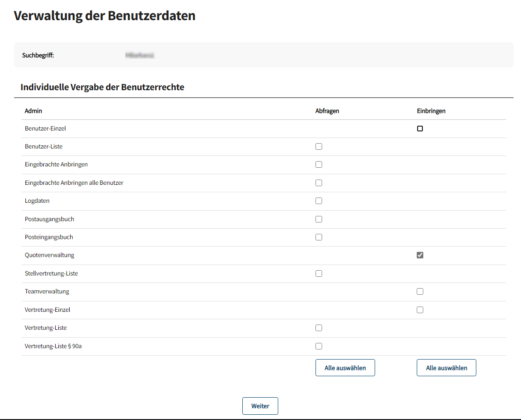Check the Posteingangsbuch Abfragen box

point(319,237)
